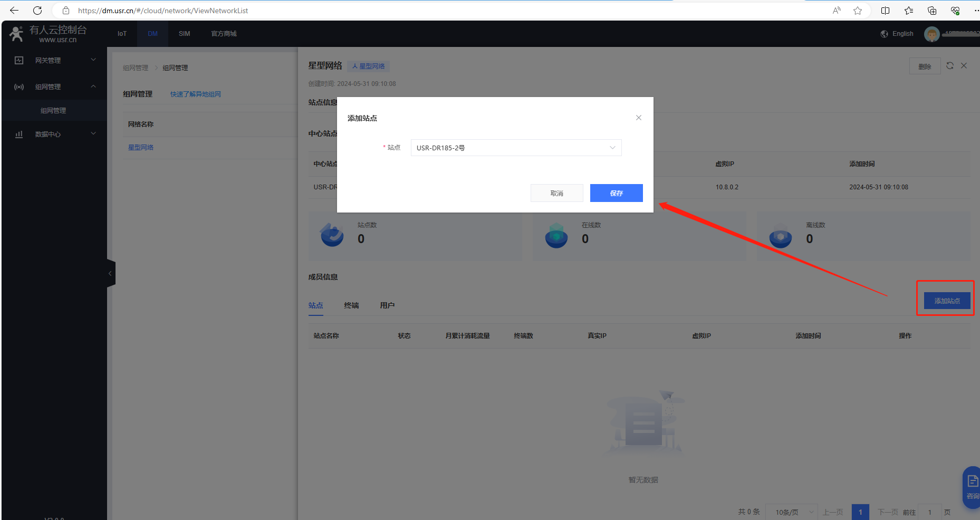Collapse the sidebar with the arrow handle
The width and height of the screenshot is (980, 520).
tap(110, 273)
